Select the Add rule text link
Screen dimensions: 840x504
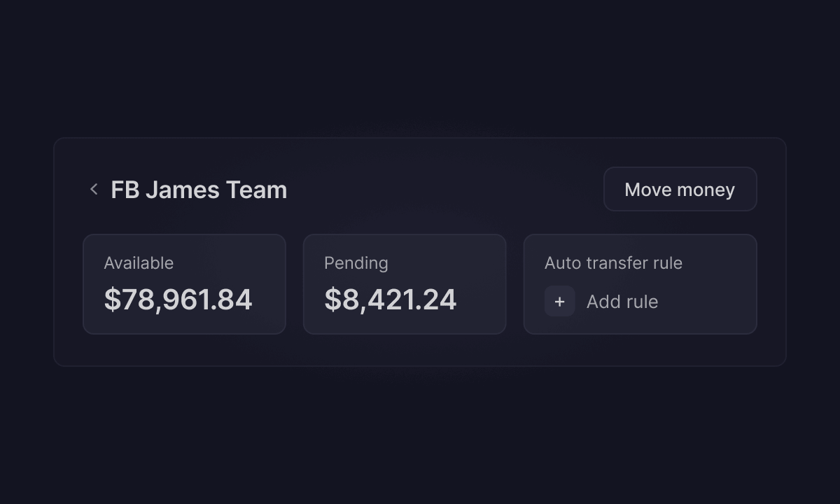[622, 302]
